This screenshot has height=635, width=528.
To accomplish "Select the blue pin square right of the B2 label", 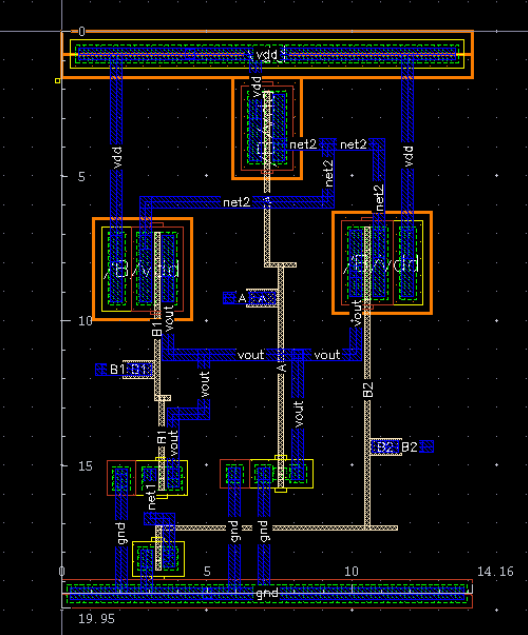I will pos(426,447).
